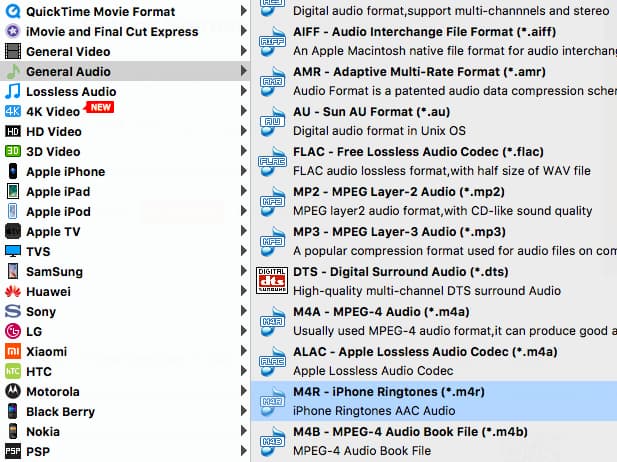Select M4A - MPEG-4 Audio format
This screenshot has width=617, height=462.
tap(434, 321)
